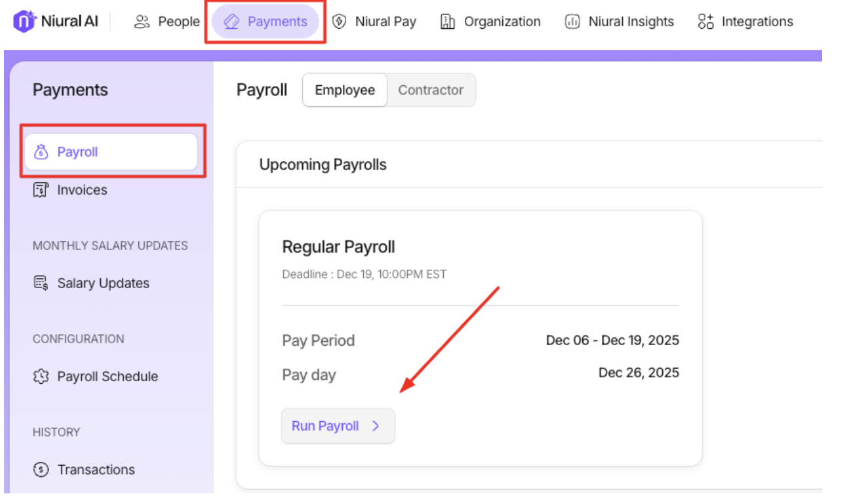Click the Payroll Schedule gear icon
The image size is (868, 496).
(41, 377)
